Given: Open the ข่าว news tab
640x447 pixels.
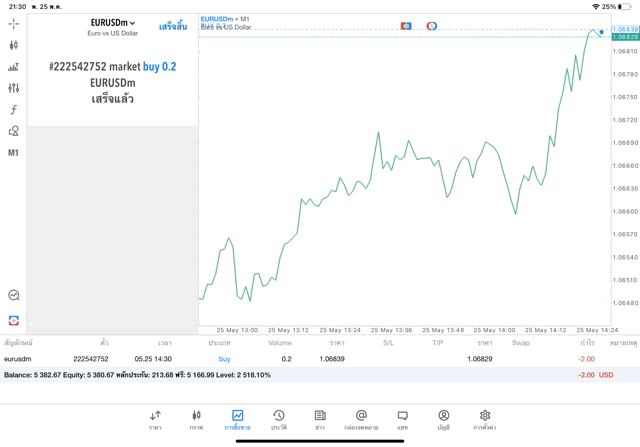Looking at the screenshot, I should (x=319, y=419).
